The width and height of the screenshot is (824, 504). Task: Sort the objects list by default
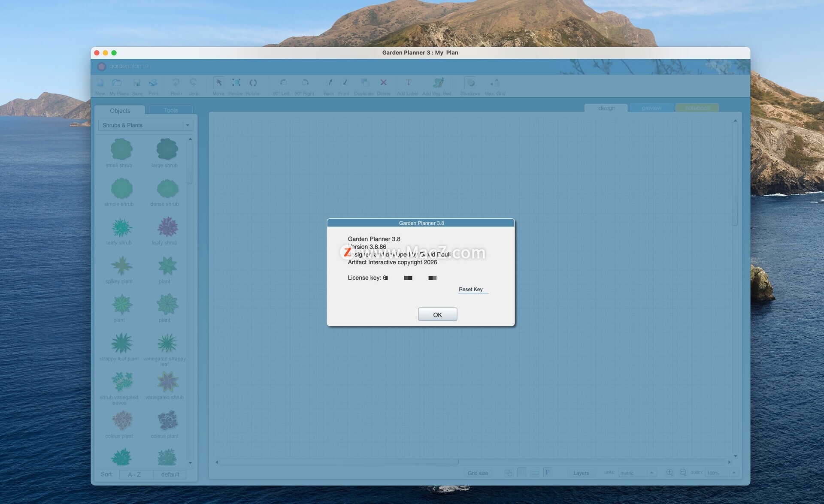(170, 474)
